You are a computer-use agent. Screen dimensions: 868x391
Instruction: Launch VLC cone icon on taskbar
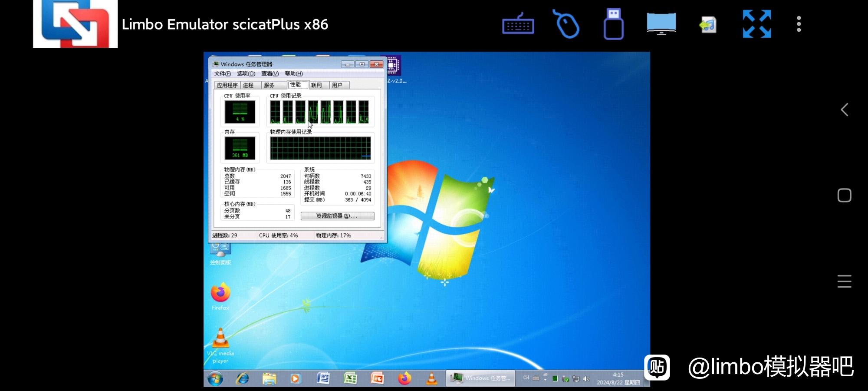[x=431, y=378]
